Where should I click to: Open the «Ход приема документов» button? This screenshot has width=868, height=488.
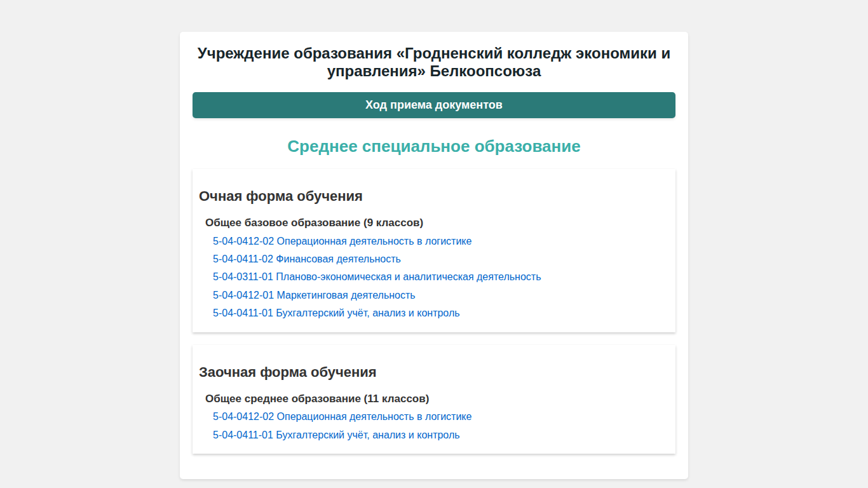coord(434,105)
